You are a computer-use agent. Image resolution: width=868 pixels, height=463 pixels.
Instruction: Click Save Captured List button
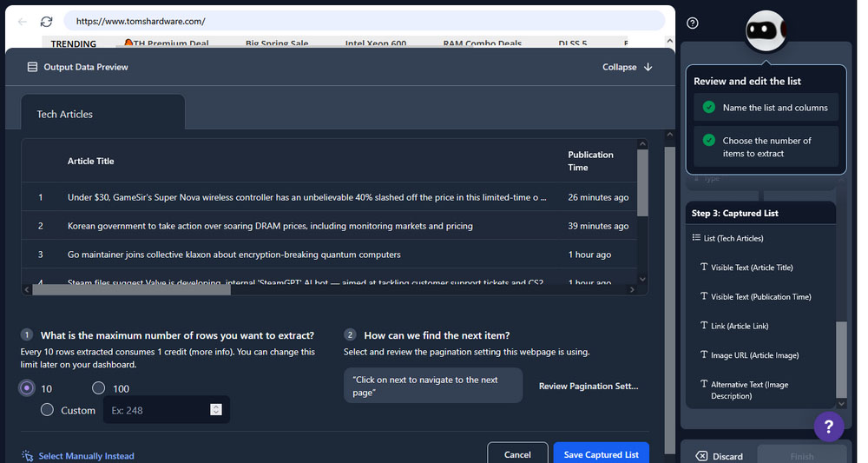click(x=602, y=454)
